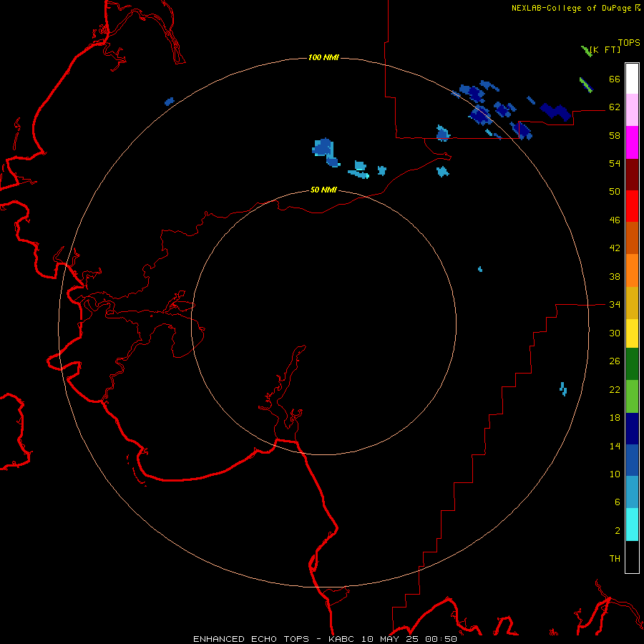Viewport: 644px width, 644px height.
Task: Click the light green 22 swatch
Action: [x=632, y=396]
